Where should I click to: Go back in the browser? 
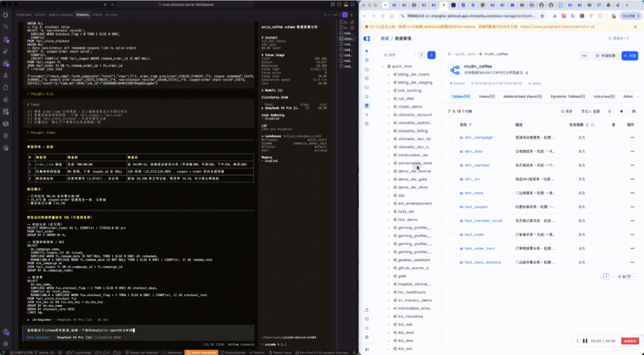[x=364, y=16]
